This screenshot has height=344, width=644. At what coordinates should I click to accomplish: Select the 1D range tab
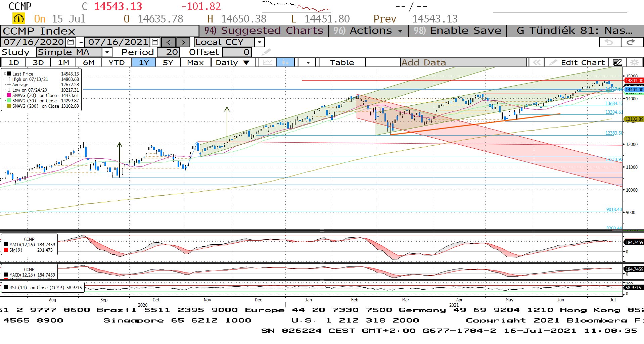coord(13,62)
